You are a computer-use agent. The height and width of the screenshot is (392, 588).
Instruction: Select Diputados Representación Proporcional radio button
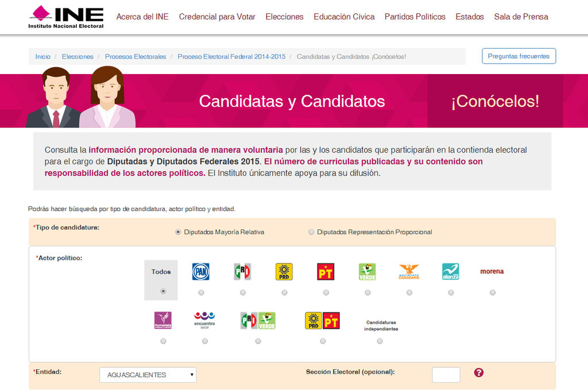pos(311,232)
